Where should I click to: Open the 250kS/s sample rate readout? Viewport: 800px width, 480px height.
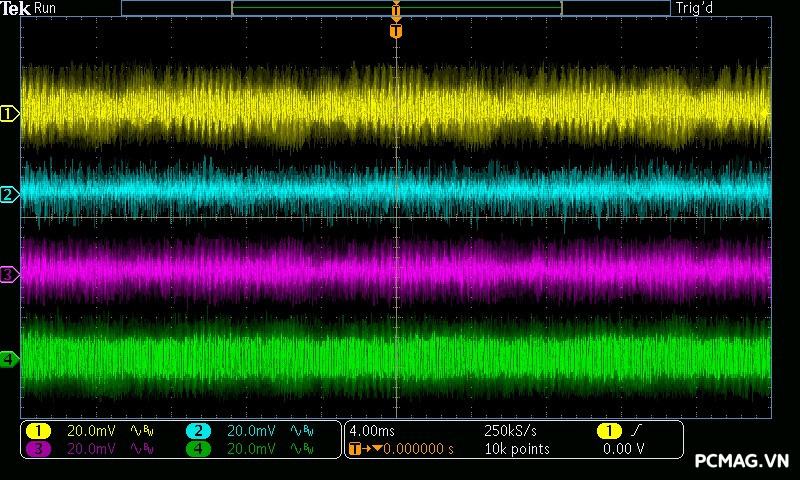510,431
